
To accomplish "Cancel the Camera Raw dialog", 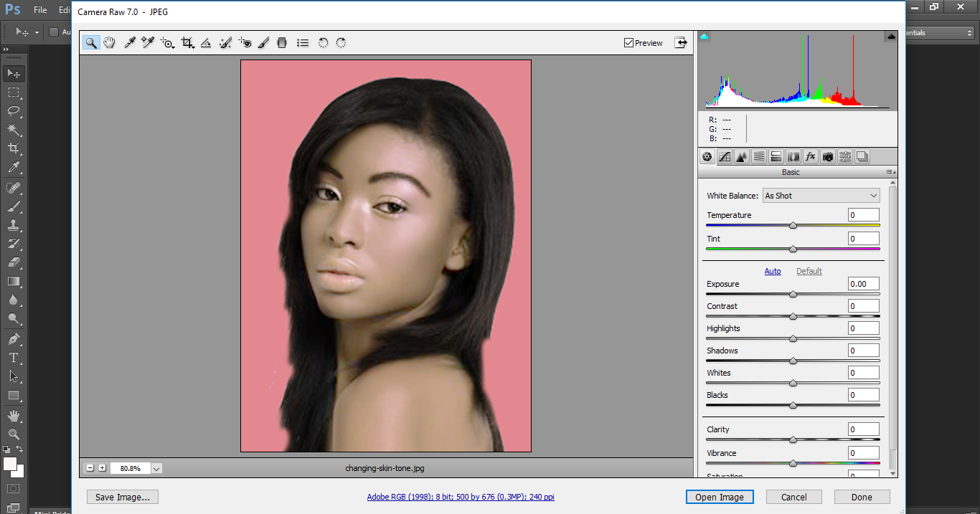I will point(794,497).
